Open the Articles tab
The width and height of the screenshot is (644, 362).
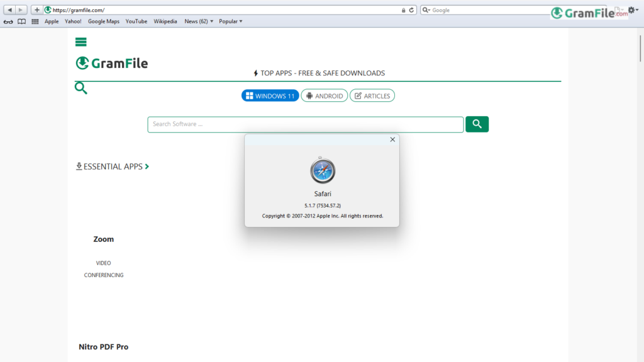(372, 96)
